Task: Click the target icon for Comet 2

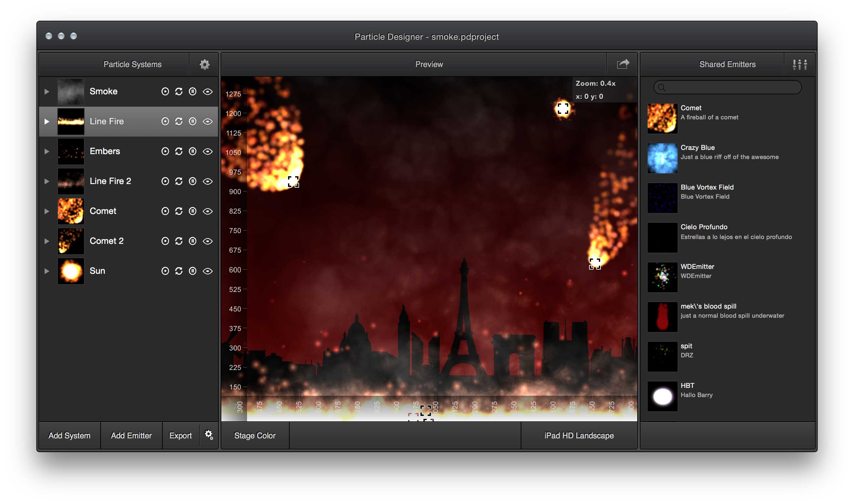Action: (x=165, y=241)
